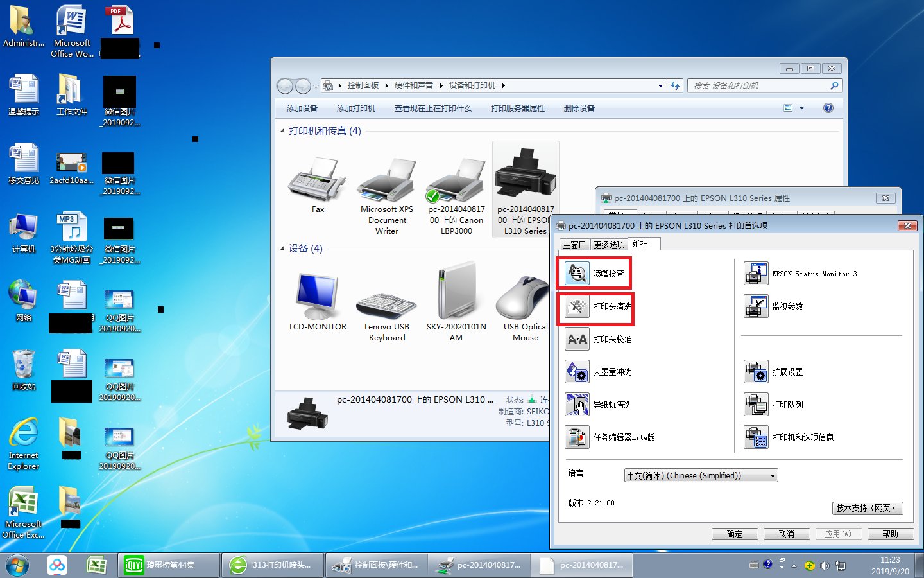This screenshot has width=924, height=578.
Task: Open monitoring preferences (监视参数)
Action: tap(756, 306)
